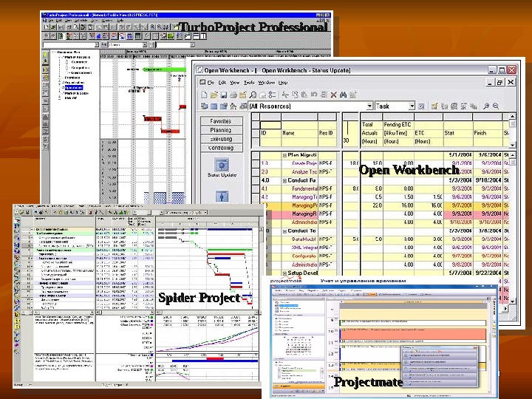Open the Tools menu in Open Workbench

pos(249,83)
